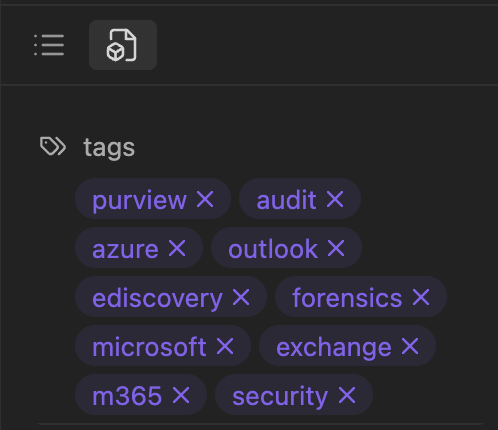Remove the azure tag

pos(177,248)
